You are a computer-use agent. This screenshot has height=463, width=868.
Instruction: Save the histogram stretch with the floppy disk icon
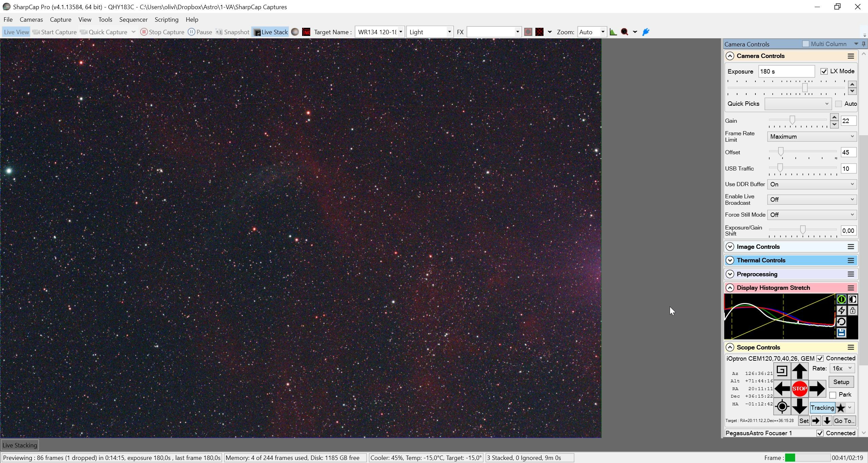841,333
